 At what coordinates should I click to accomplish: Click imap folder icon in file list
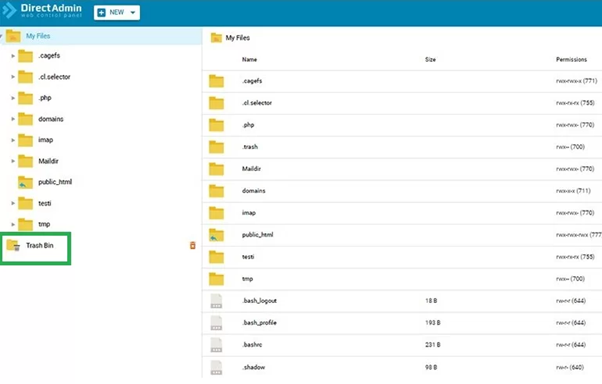point(217,213)
